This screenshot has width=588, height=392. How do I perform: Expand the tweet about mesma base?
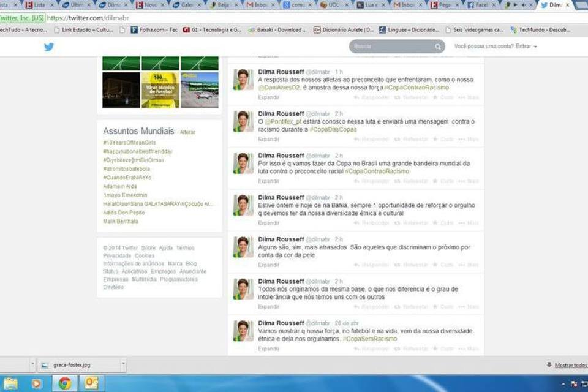(268, 307)
